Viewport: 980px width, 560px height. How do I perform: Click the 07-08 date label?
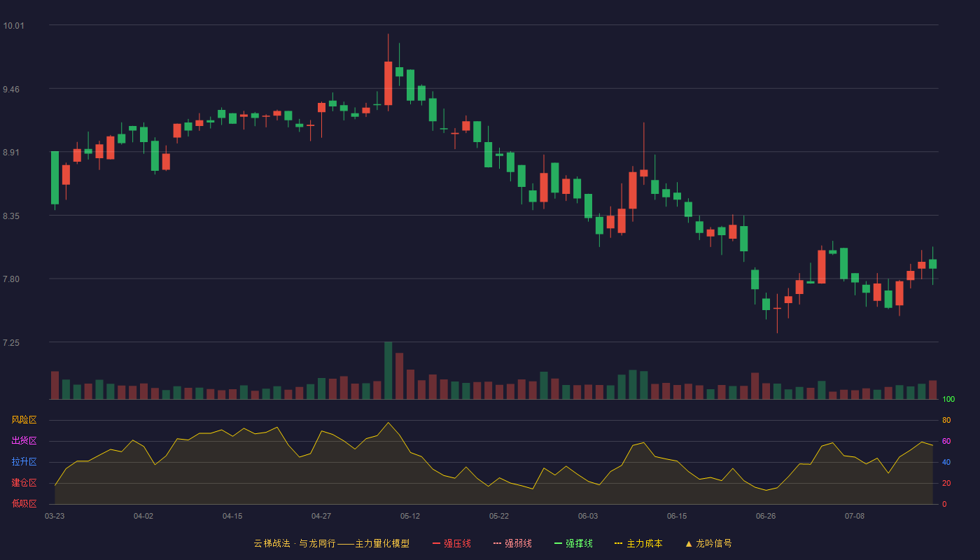pos(855,516)
